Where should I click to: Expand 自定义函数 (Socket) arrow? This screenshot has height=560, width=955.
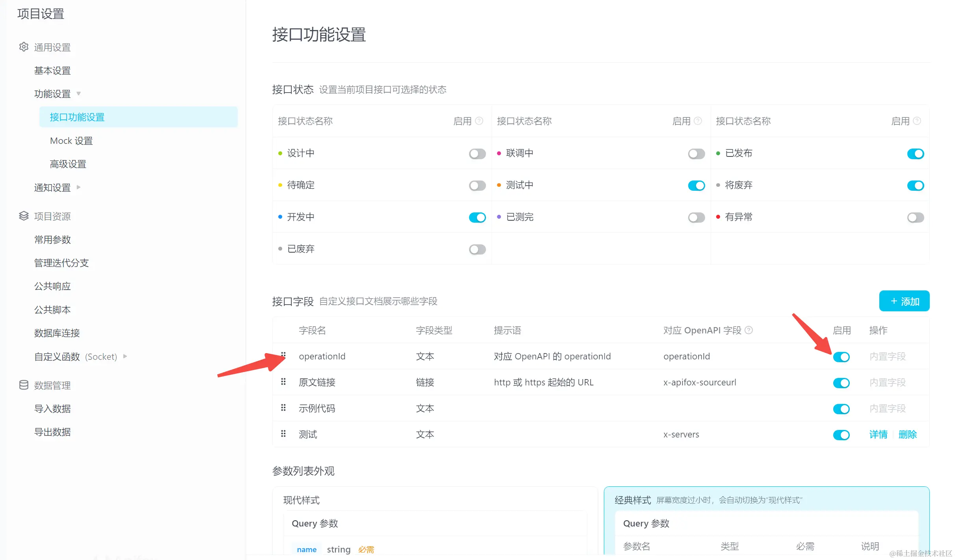(125, 357)
